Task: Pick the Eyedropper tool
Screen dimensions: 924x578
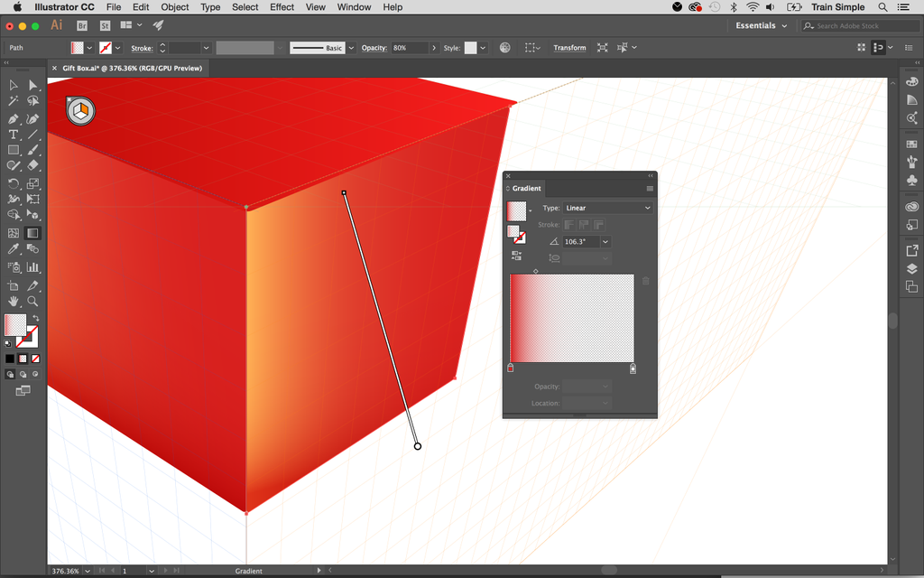Action: coord(14,249)
